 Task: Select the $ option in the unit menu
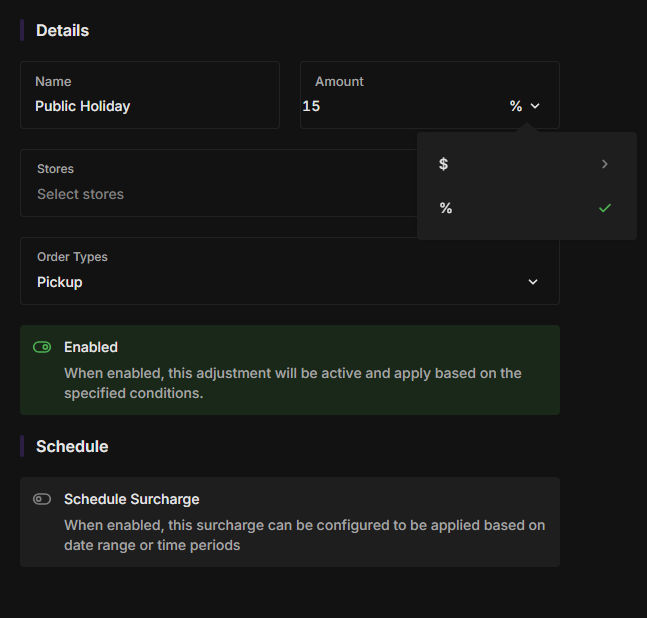click(x=444, y=164)
